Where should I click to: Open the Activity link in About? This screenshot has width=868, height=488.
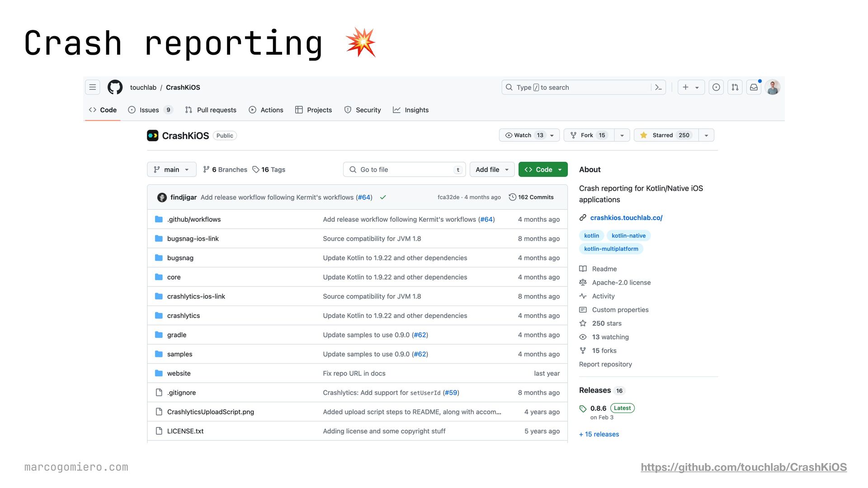click(603, 296)
